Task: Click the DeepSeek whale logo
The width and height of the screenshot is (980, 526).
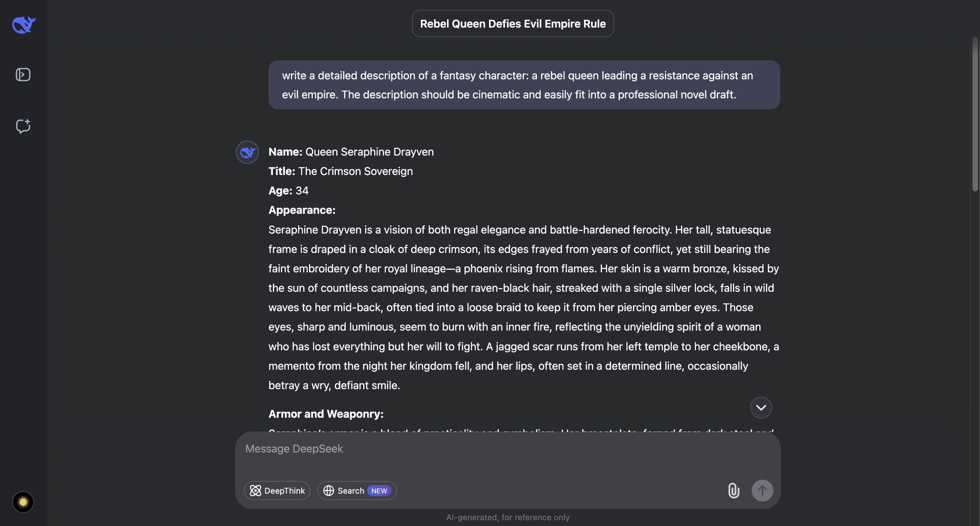Action: (x=23, y=25)
